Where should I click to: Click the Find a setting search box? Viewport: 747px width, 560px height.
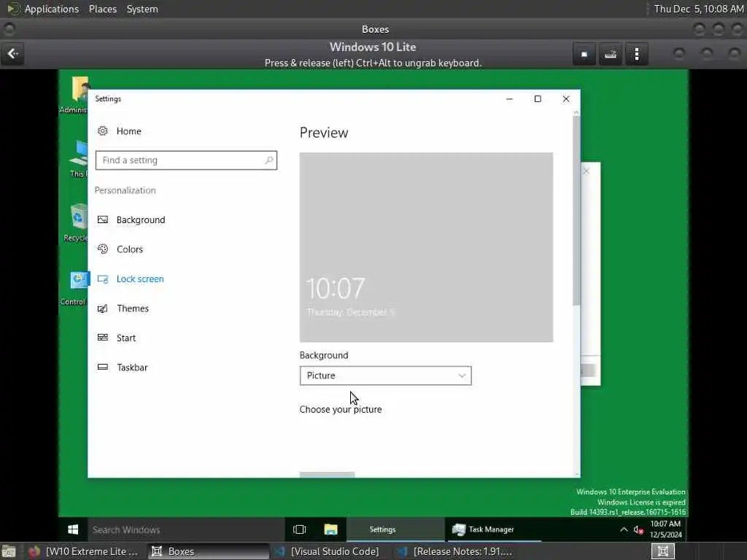coord(186,160)
